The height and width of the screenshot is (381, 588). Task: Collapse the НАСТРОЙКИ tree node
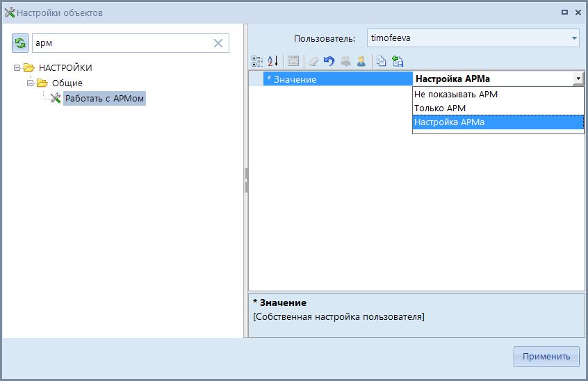[x=17, y=67]
